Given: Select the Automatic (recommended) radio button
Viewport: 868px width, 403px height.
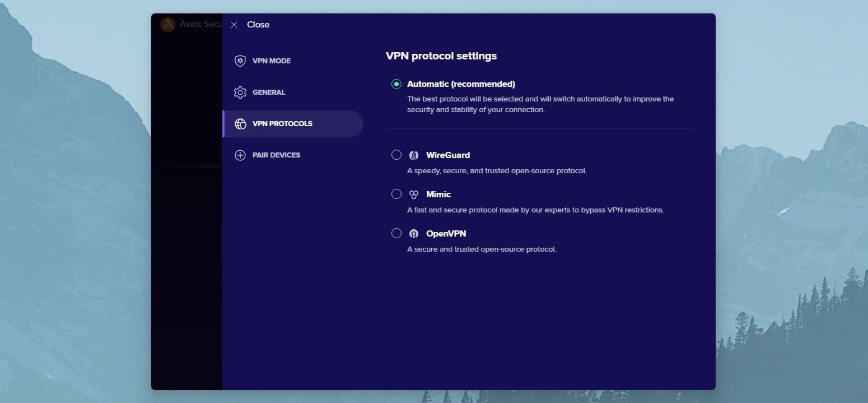Looking at the screenshot, I should (396, 84).
